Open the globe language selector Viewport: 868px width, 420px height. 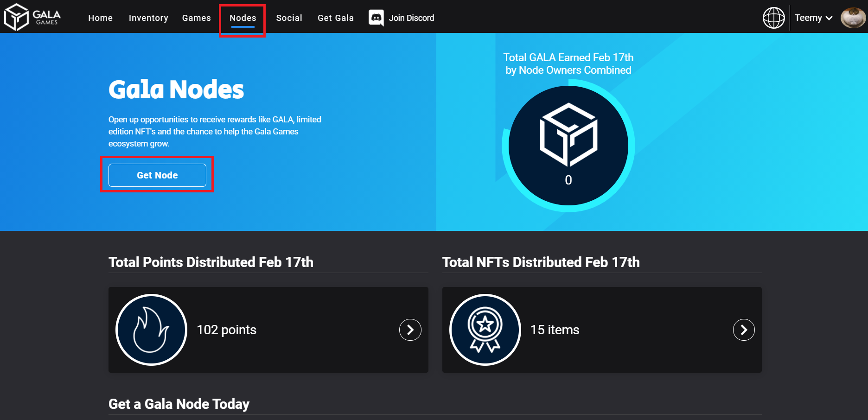point(774,18)
